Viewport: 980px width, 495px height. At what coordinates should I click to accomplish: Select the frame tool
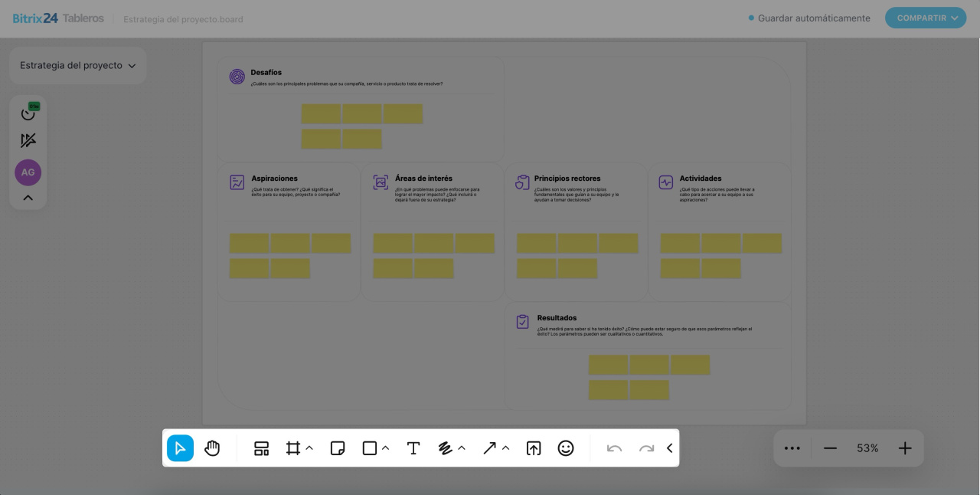[292, 448]
